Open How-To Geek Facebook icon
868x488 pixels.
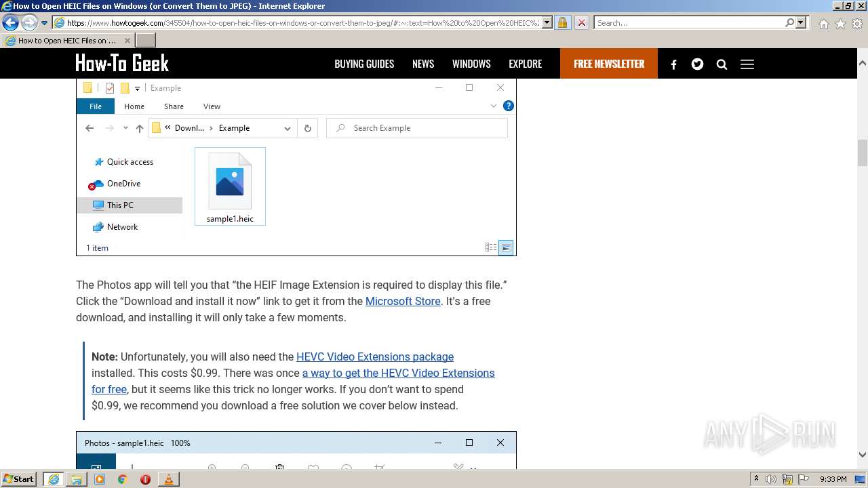click(x=673, y=64)
